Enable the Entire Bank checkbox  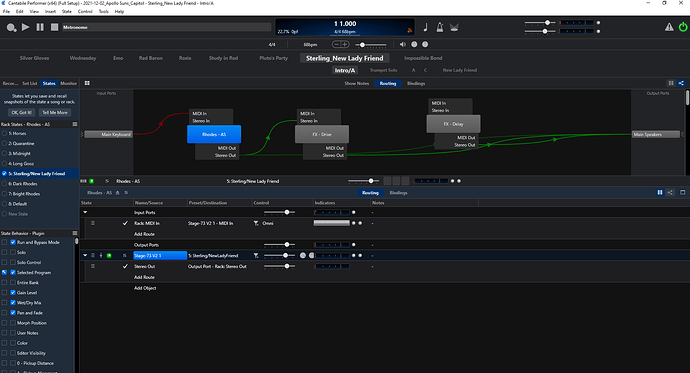click(x=13, y=283)
